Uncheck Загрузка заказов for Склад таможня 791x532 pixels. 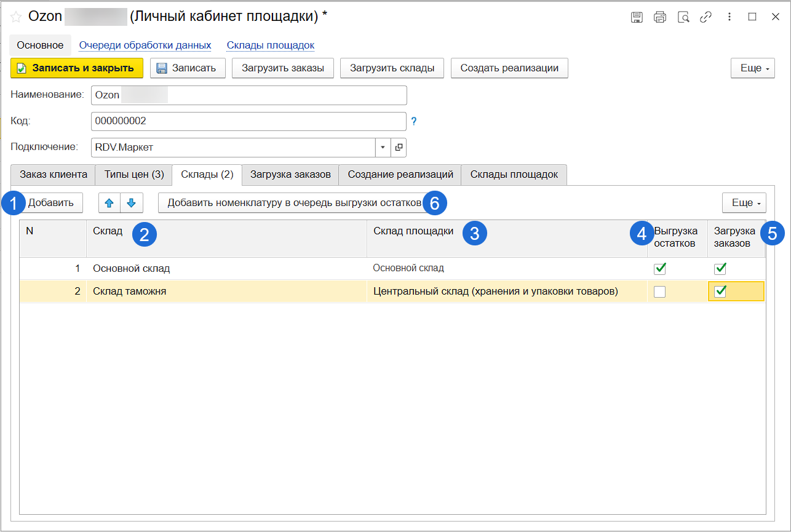click(720, 292)
